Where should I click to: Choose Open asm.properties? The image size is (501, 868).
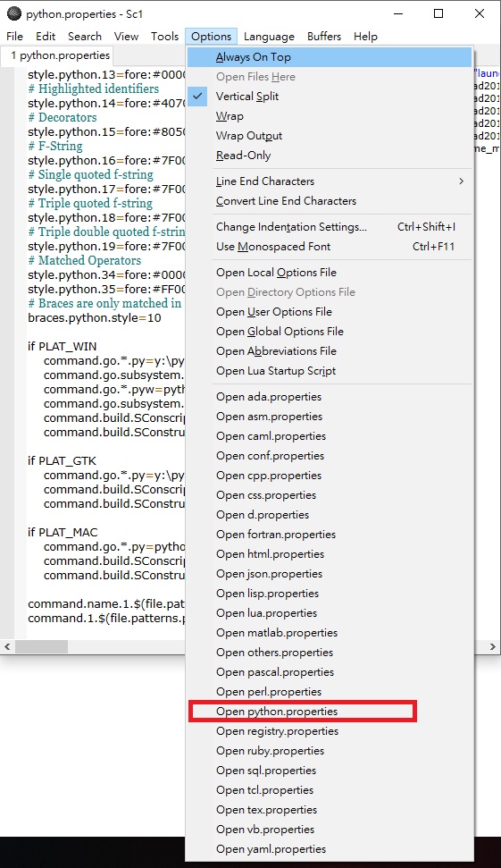[330, 417]
